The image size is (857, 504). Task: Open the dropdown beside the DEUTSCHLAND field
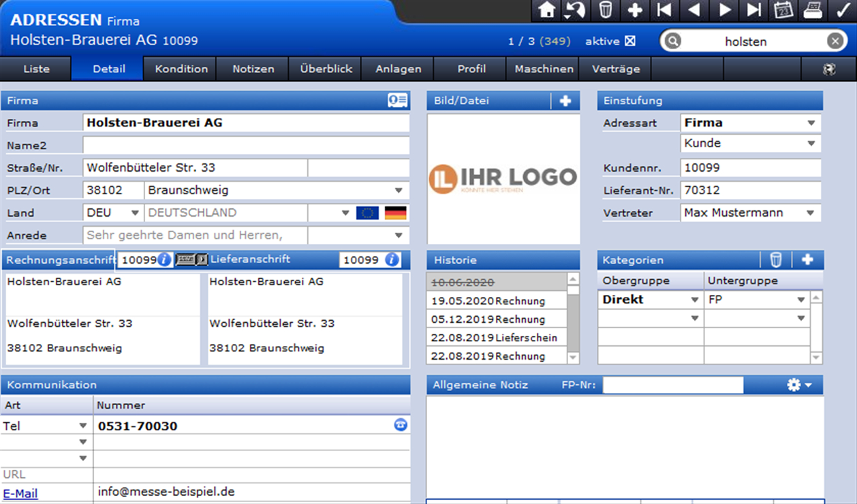pyautogui.click(x=345, y=212)
